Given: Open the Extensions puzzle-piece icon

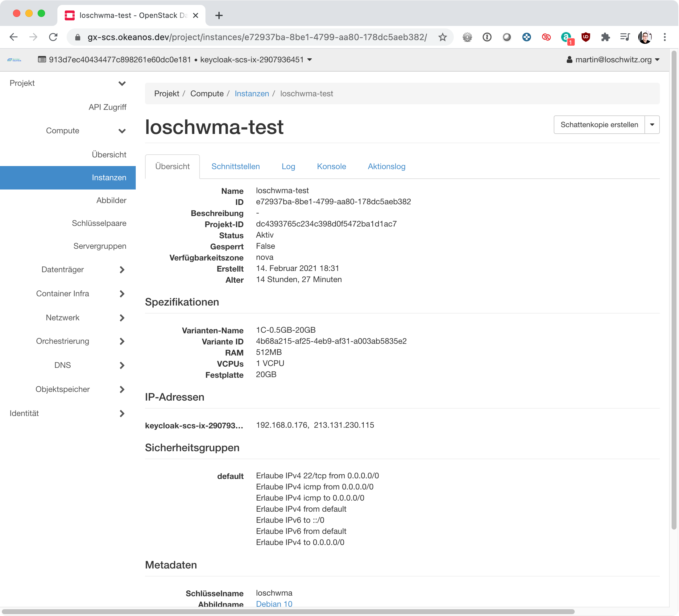Looking at the screenshot, I should pos(605,37).
